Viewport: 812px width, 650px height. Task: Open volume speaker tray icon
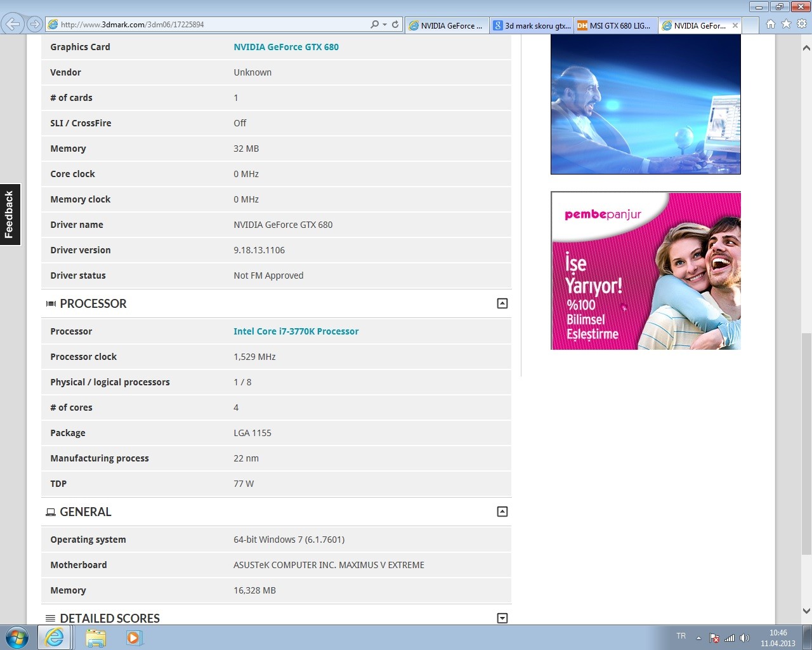(745, 638)
